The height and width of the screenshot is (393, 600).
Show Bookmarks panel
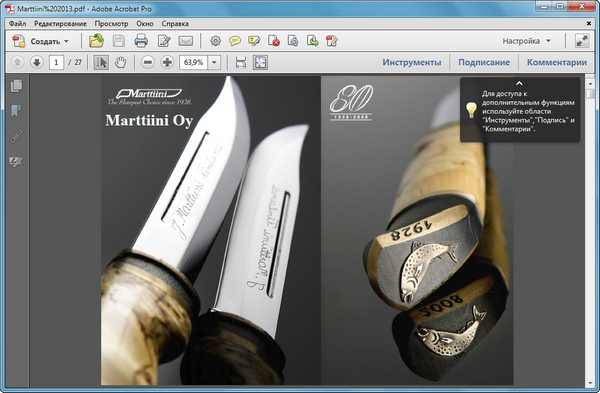16,111
